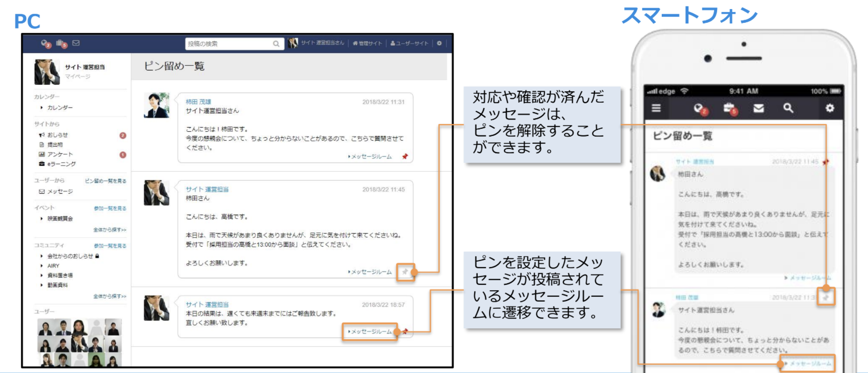Open smartphone hamburger menu icon
Screen dimensions: 868x373
[x=656, y=108]
